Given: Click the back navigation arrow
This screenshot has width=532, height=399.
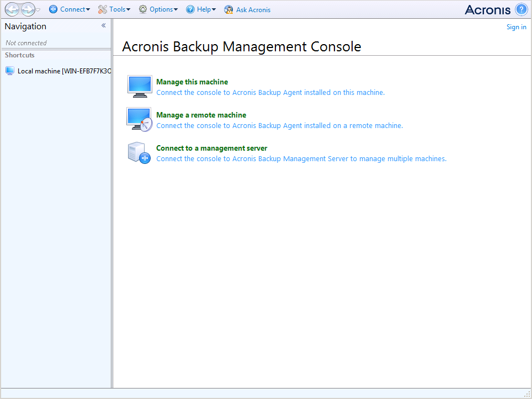Looking at the screenshot, I should 12,9.
